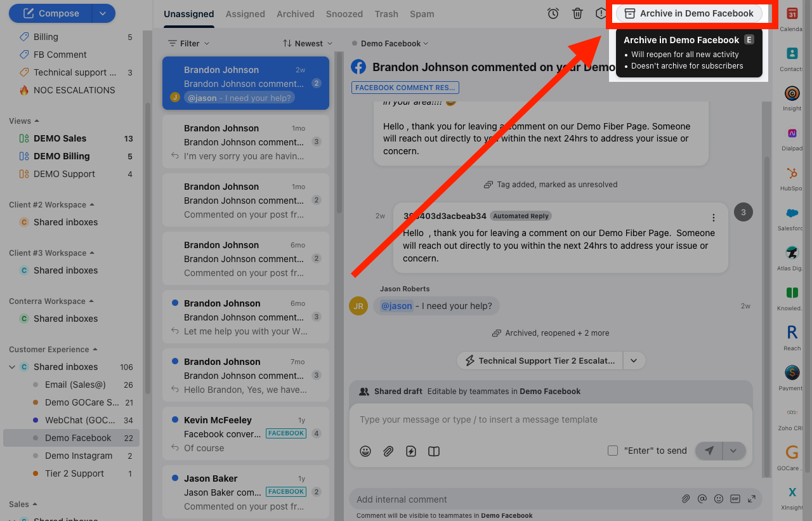The width and height of the screenshot is (812, 521).
Task: Collapse Conterra Workspace section
Action: tap(51, 301)
